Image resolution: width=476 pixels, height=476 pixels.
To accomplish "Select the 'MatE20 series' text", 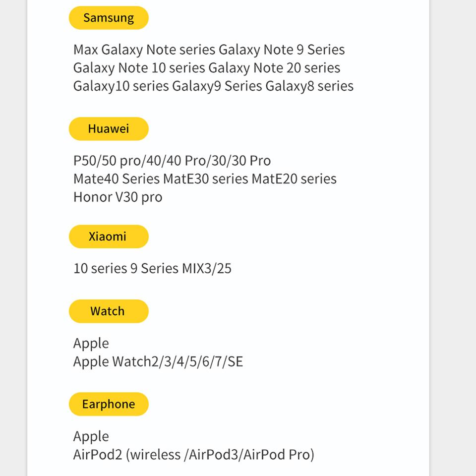I will click(x=294, y=179).
